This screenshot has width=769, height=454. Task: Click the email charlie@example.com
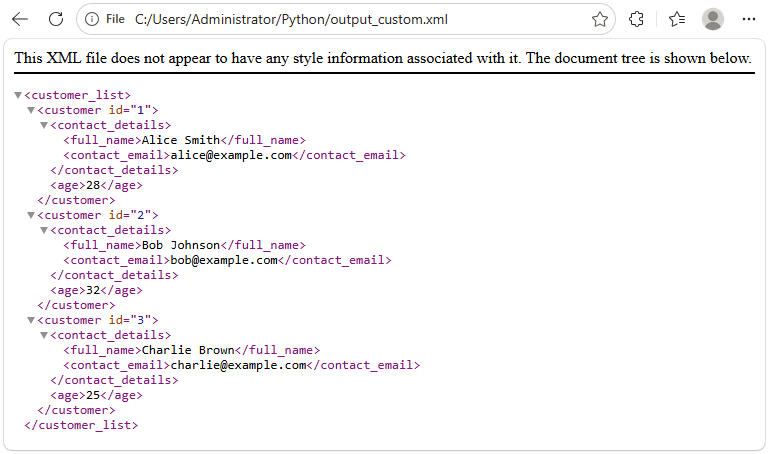238,365
